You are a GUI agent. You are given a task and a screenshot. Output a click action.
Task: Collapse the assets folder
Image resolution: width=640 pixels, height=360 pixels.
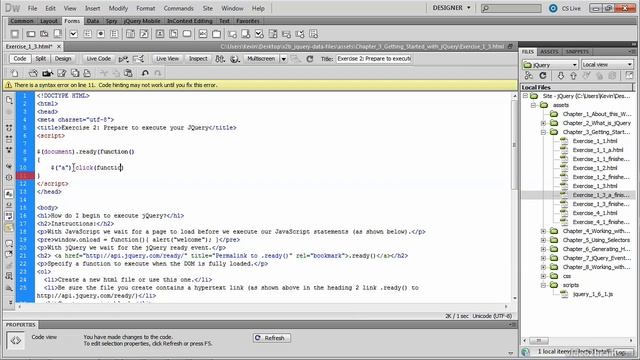point(533,105)
